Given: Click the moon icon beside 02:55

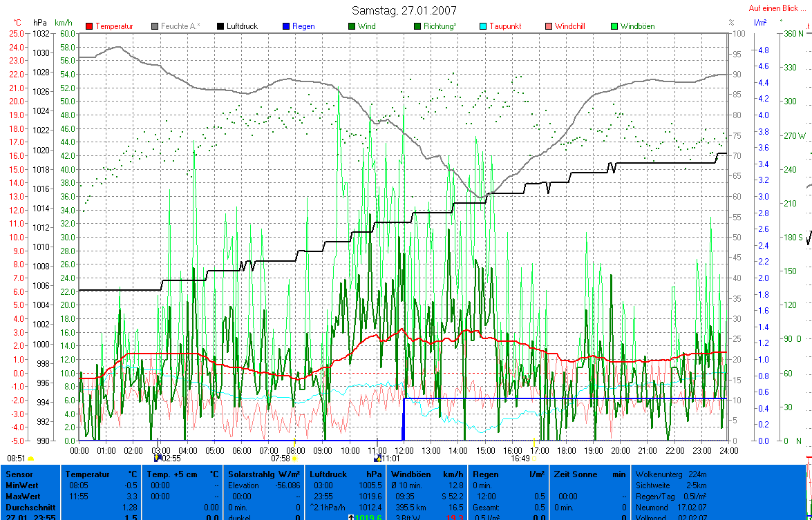Looking at the screenshot, I should [x=157, y=458].
